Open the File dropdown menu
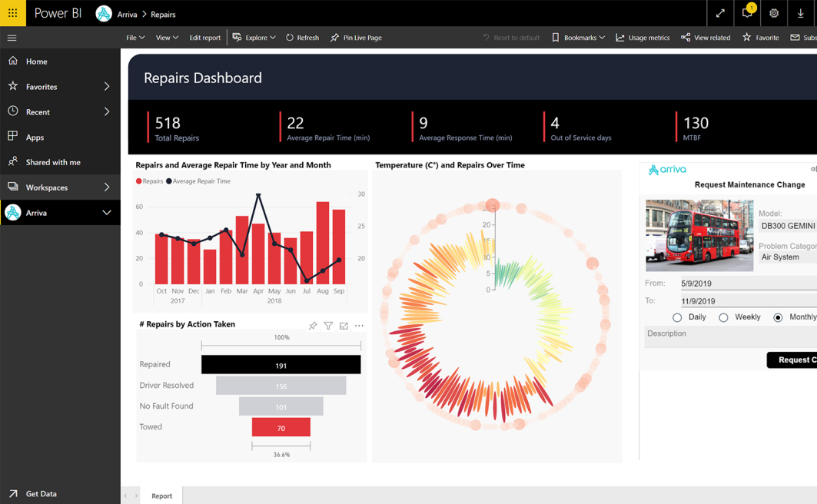Viewport: 817px width, 504px height. click(x=135, y=38)
